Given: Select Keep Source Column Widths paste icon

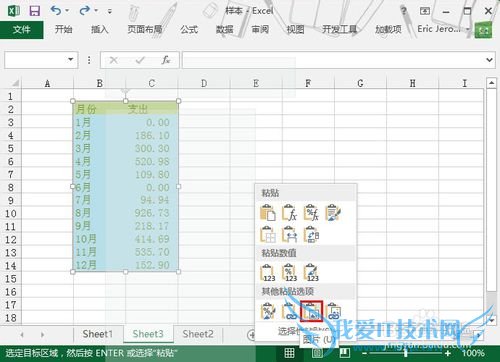Looking at the screenshot, I should pyautogui.click(x=289, y=234).
